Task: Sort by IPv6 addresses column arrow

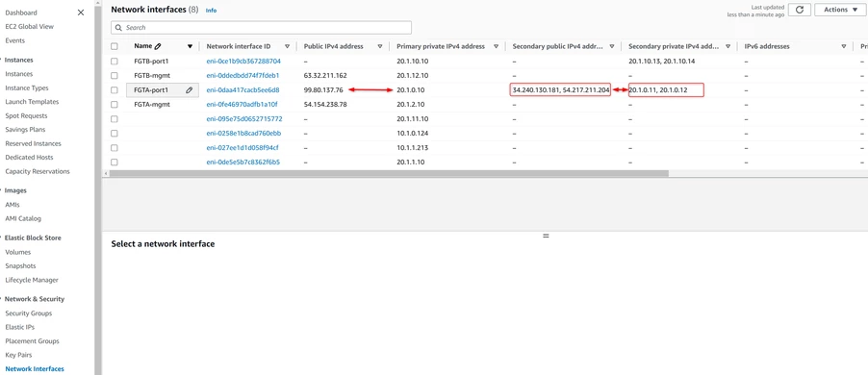Action: (844, 46)
